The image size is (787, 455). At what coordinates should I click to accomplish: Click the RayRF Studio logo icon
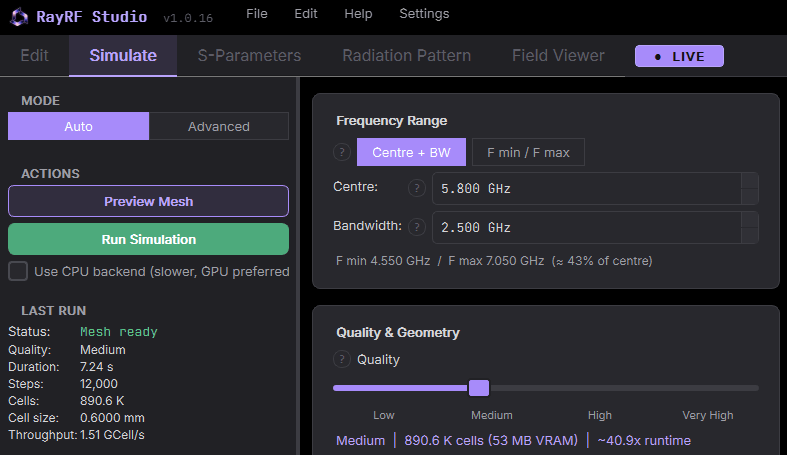point(19,17)
